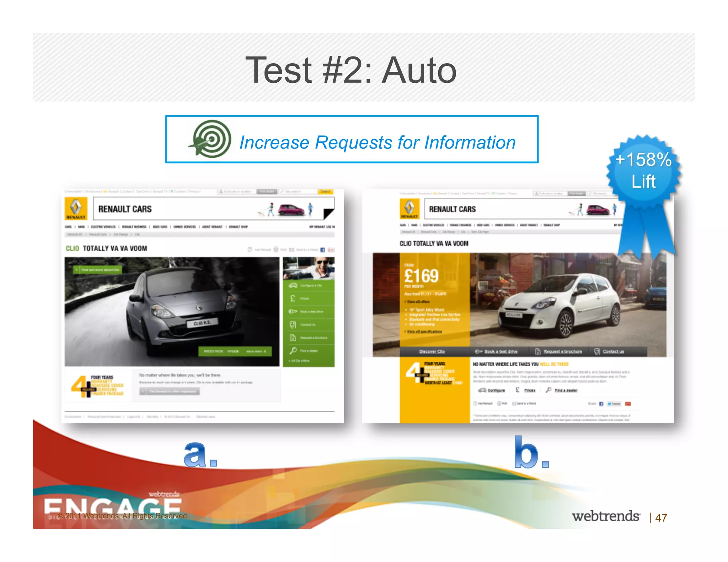Click the red Google plus icon in page a
This screenshot has width=728, height=562.
pyautogui.click(x=331, y=250)
